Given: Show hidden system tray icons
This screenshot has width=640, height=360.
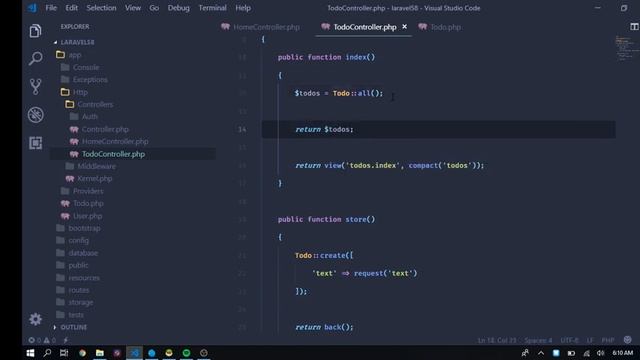Looking at the screenshot, I should tap(541, 353).
